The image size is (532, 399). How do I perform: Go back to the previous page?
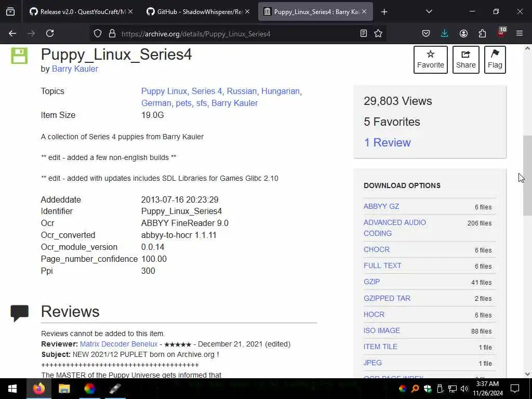[x=12, y=33]
